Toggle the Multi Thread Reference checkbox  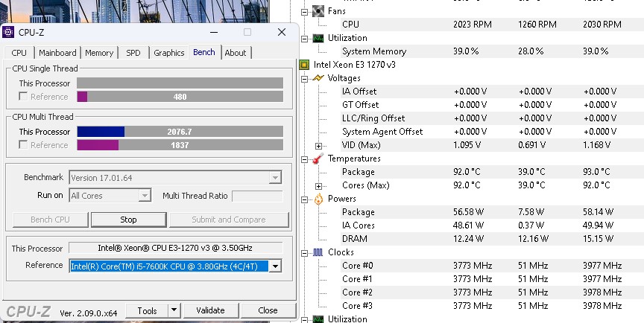(x=23, y=145)
